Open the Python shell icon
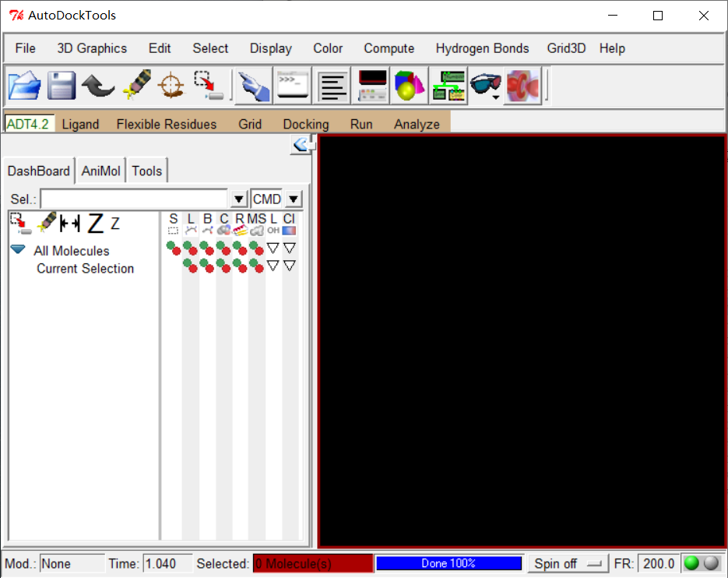The image size is (728, 578). click(292, 86)
